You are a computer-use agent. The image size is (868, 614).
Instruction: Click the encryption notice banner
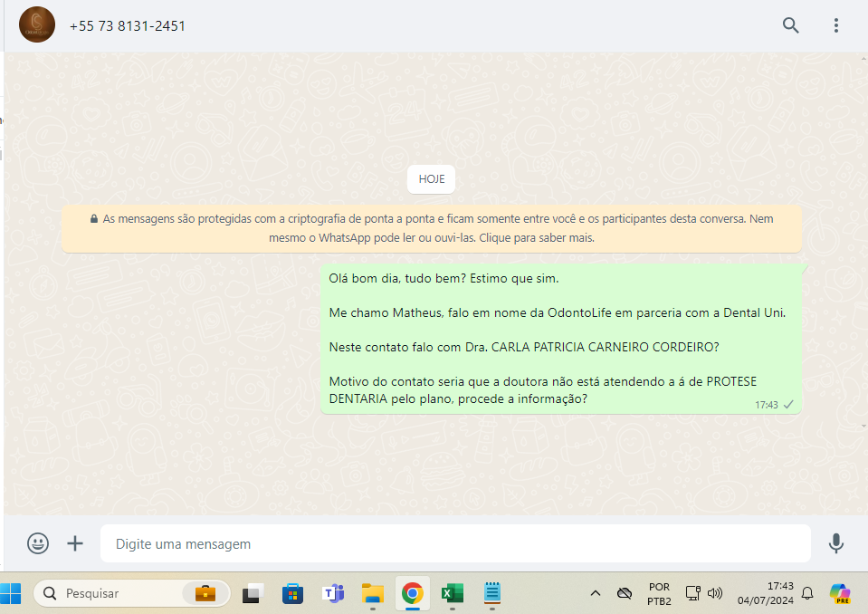pos(431,228)
